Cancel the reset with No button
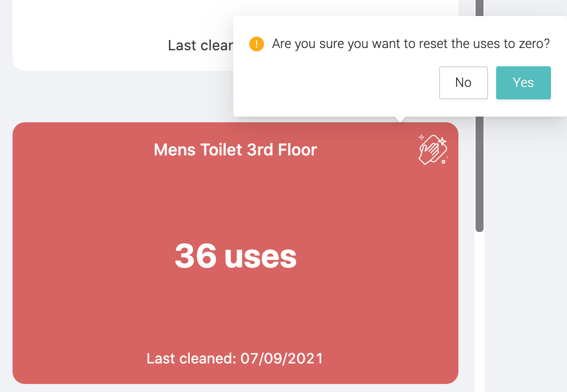Image resolution: width=567 pixels, height=392 pixels. pos(463,83)
